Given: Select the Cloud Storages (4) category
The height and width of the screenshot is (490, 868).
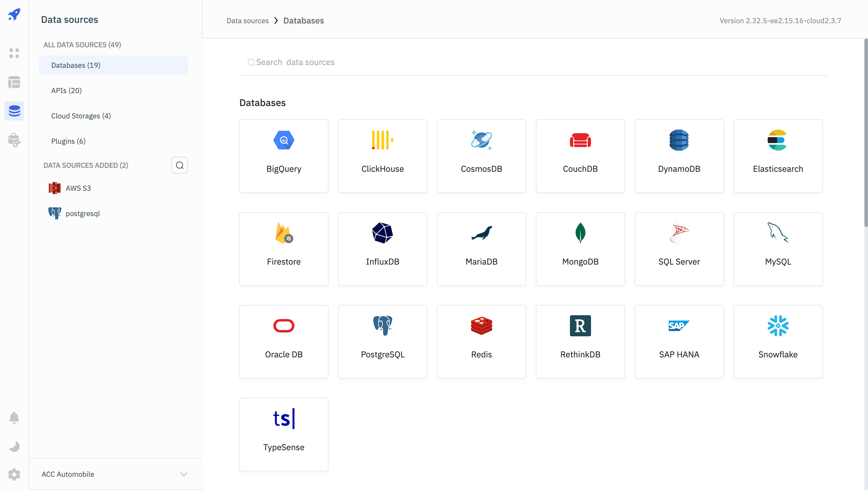Looking at the screenshot, I should [80, 116].
